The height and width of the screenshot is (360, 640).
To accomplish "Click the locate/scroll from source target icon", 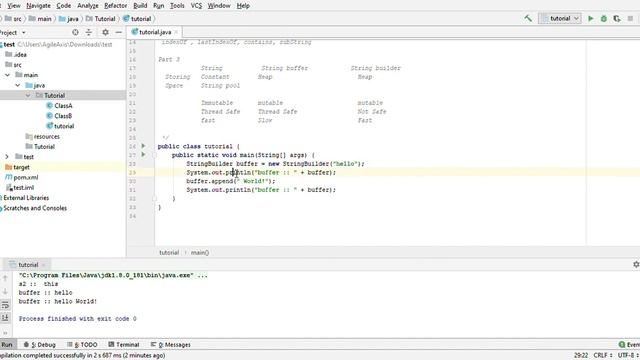I will [75, 32].
